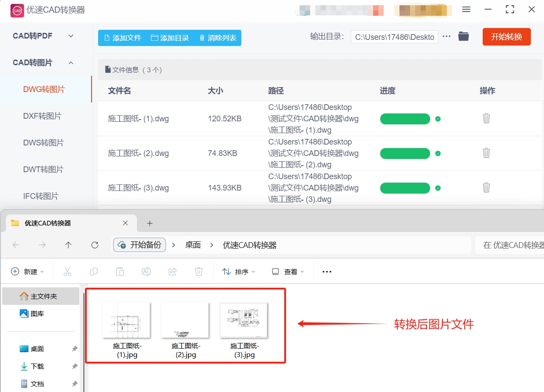The width and height of the screenshot is (544, 392).
Task: Click the rename icon in File Explorer toolbar
Action: [146, 272]
